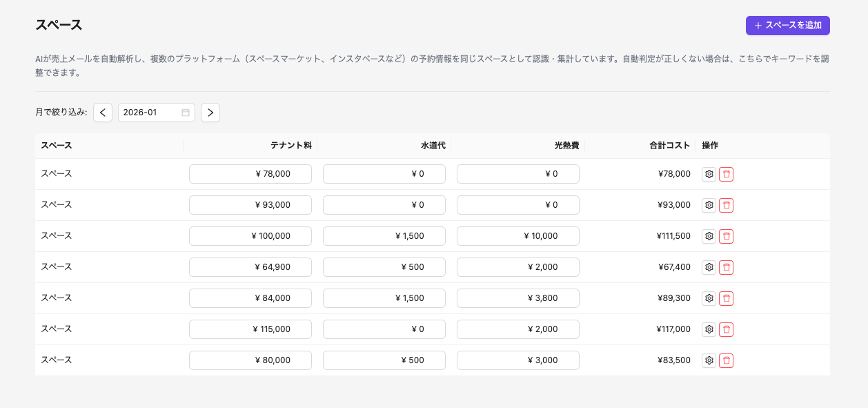Click the スペースを追加 button
The width and height of the screenshot is (868, 408).
coord(787,26)
